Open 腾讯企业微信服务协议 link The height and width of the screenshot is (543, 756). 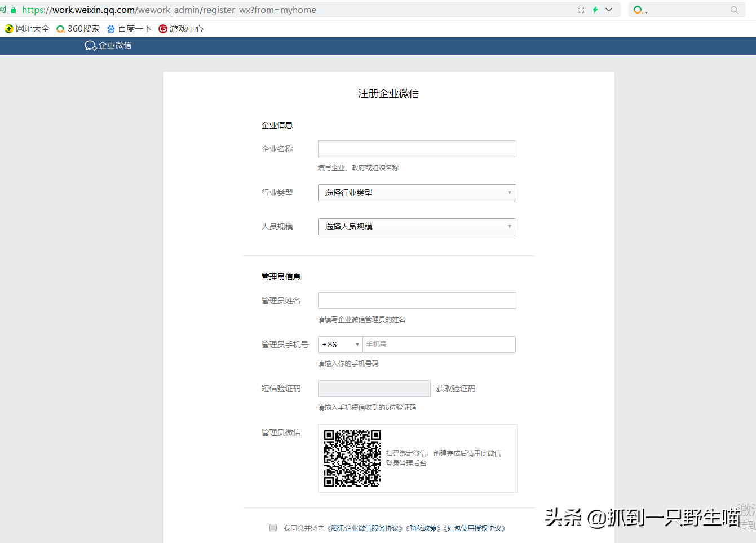pos(366,528)
